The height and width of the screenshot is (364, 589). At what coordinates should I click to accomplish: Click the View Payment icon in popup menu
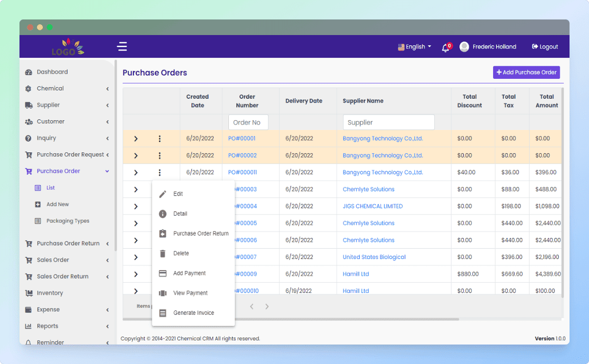click(163, 293)
